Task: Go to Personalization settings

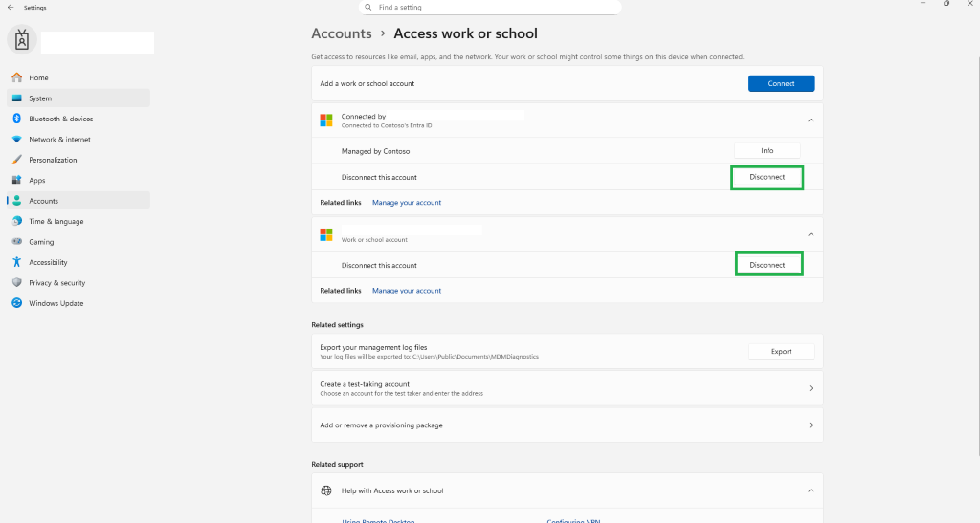Action: (78, 160)
